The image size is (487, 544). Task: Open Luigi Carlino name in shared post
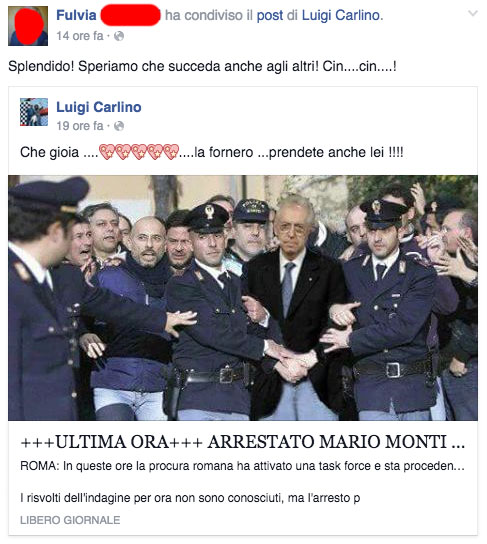coord(99,107)
